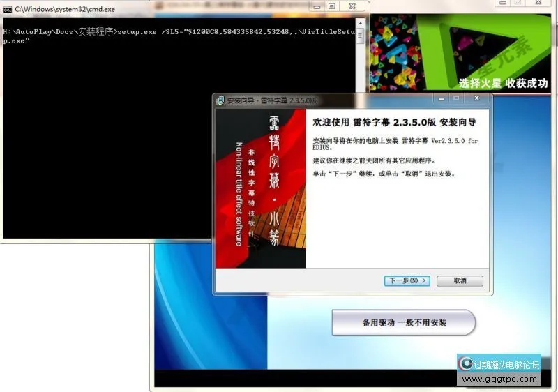Viewport: 558px width, 392px height.
Task: Minimize the autoplay background window
Action: pos(503,3)
